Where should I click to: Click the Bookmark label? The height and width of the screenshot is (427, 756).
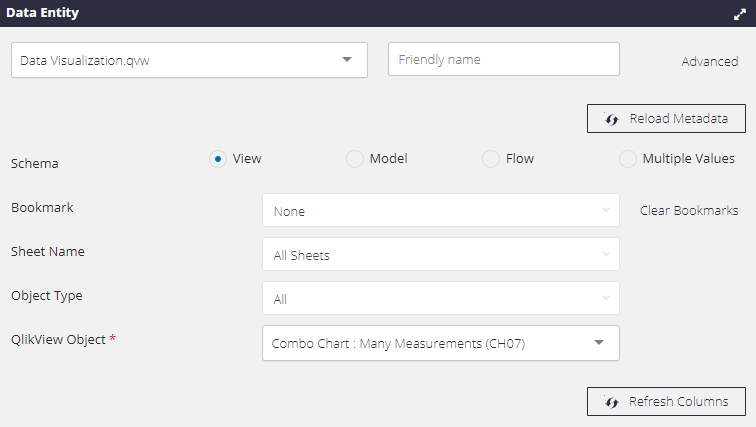point(42,208)
